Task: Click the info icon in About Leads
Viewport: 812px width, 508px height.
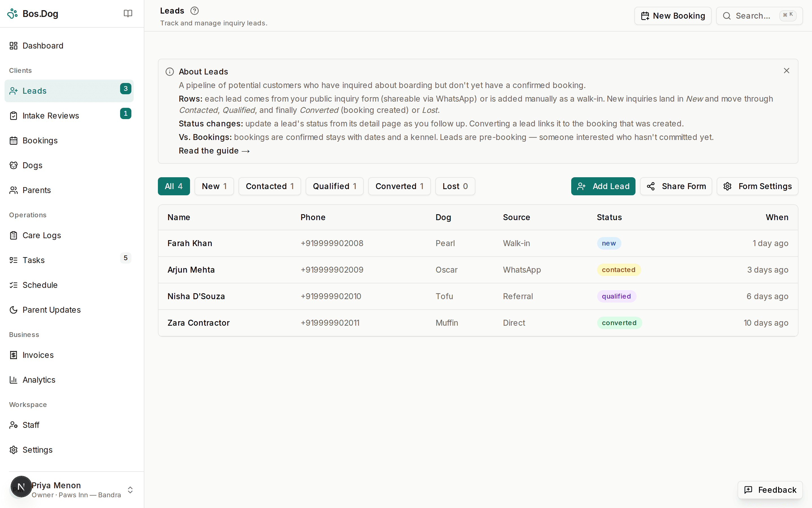Action: click(170, 72)
